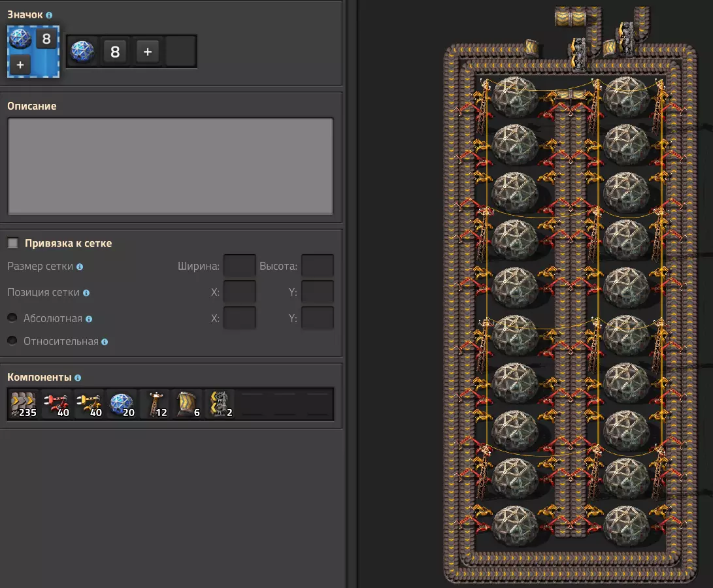Click the Абсолютная X coordinate field
713x588 pixels.
[240, 318]
